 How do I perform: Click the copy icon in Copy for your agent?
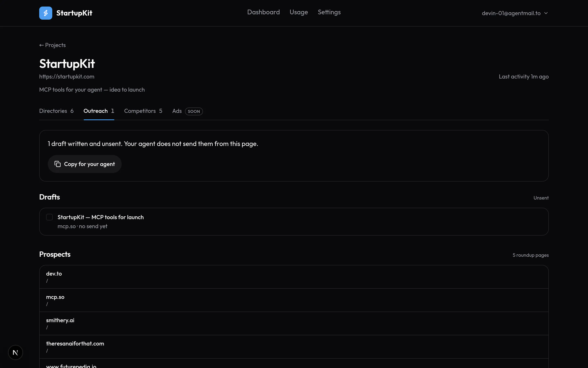58,164
